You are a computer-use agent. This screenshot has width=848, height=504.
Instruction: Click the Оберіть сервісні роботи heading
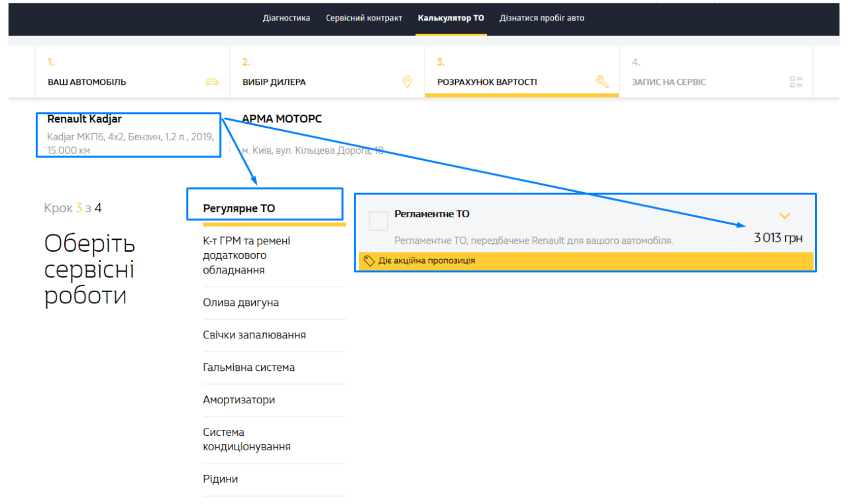pos(89,270)
